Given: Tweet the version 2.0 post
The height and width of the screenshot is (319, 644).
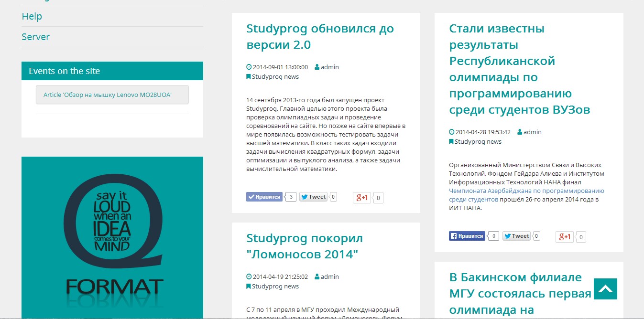Looking at the screenshot, I should pyautogui.click(x=313, y=197).
